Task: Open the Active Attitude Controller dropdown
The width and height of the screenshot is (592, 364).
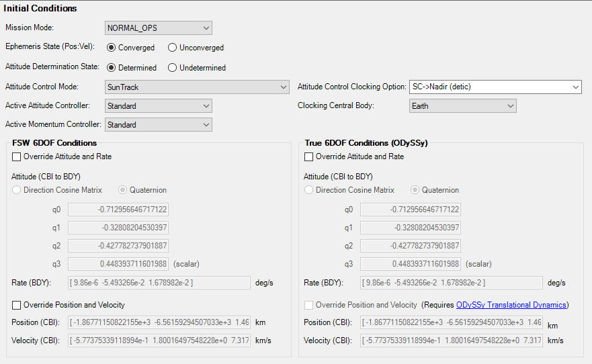Action: 159,106
